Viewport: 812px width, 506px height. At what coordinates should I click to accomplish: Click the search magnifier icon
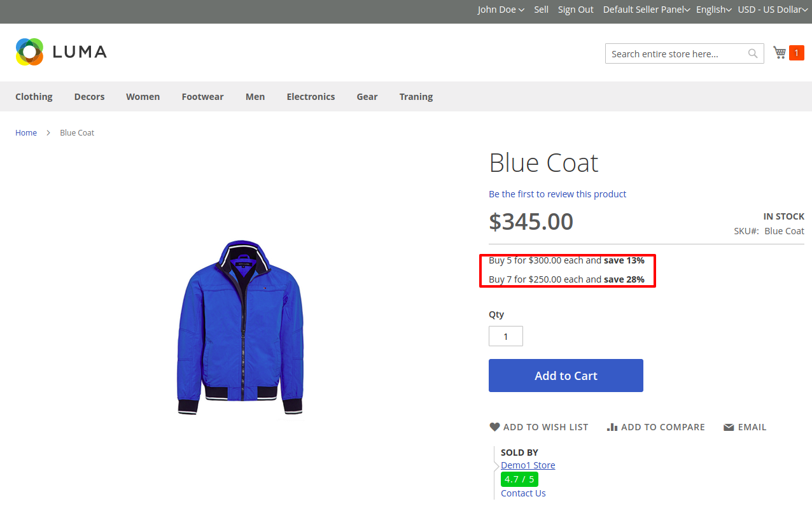[753, 53]
